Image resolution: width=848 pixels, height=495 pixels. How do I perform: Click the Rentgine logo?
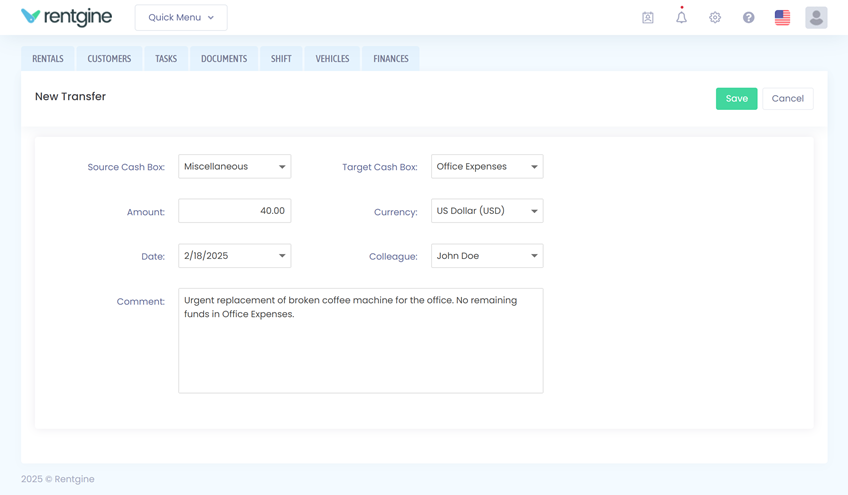[66, 17]
